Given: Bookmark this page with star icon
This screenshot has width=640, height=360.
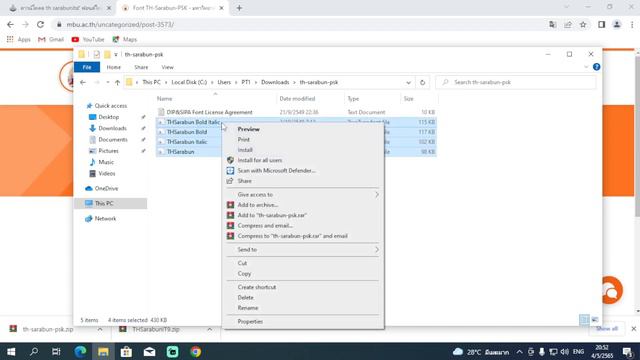Looking at the screenshot, I should [583, 24].
